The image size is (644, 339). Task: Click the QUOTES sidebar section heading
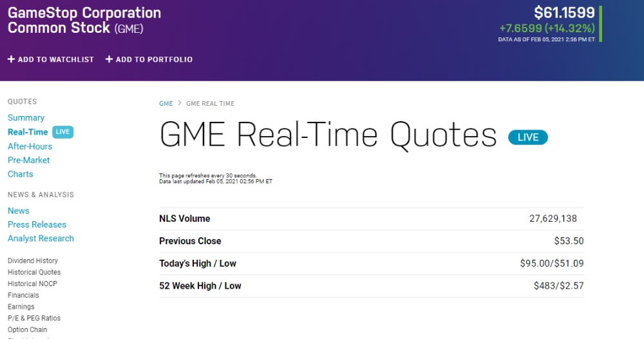[22, 101]
